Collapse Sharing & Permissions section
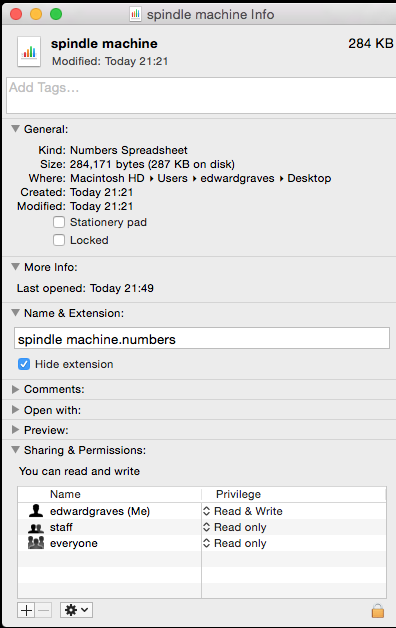This screenshot has width=396, height=628. [15, 450]
